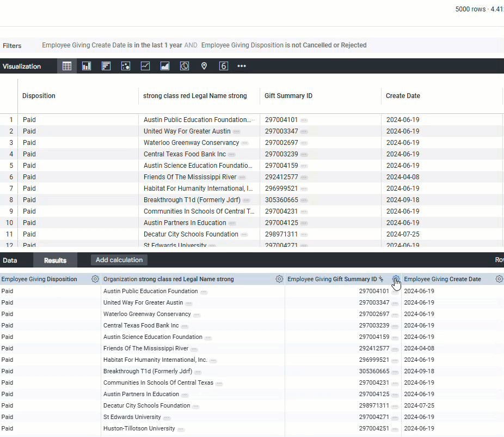Screen dimensions: 504x437
Task: Open drill menu beside 305360665 in Results
Action: click(395, 372)
